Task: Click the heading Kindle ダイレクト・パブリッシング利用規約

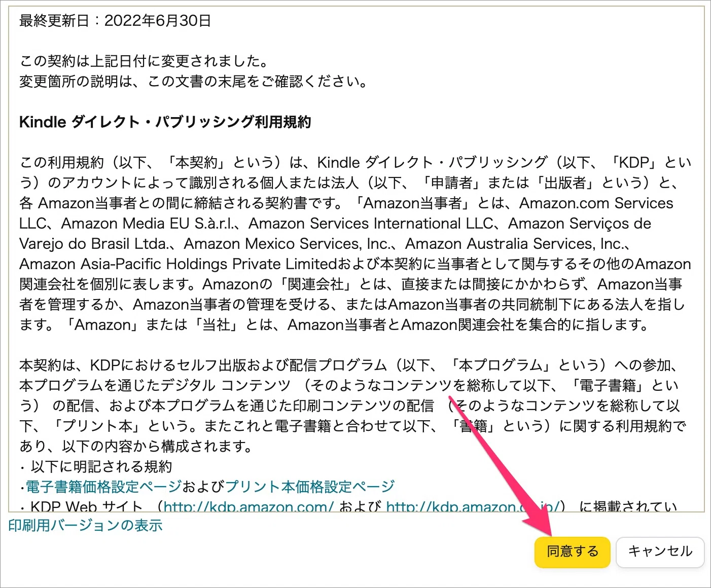Action: 165,122
